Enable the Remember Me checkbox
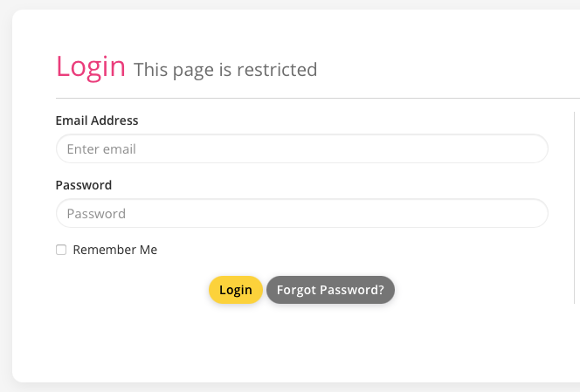The image size is (580, 392). (61, 250)
